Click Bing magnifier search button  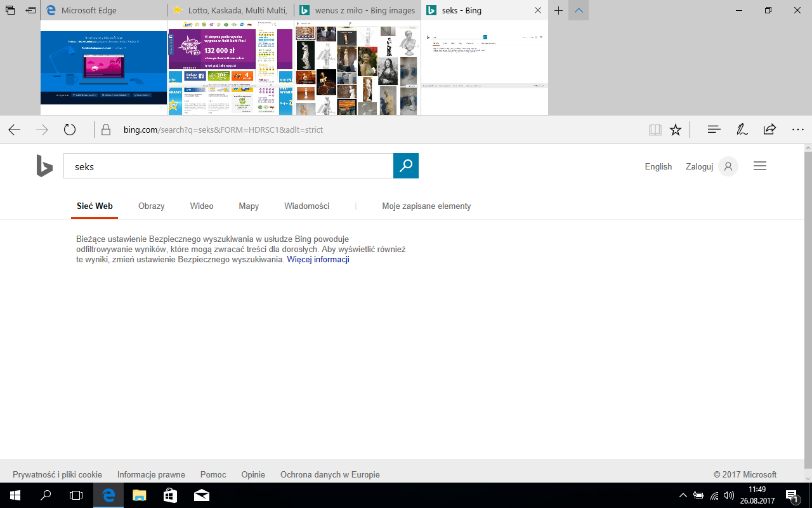(406, 166)
